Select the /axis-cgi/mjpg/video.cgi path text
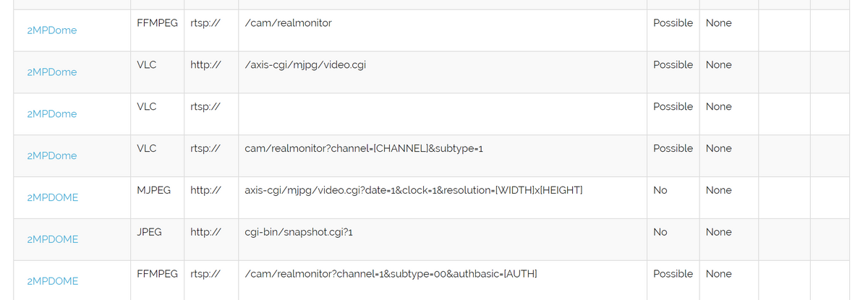This screenshot has width=868, height=300. (305, 65)
